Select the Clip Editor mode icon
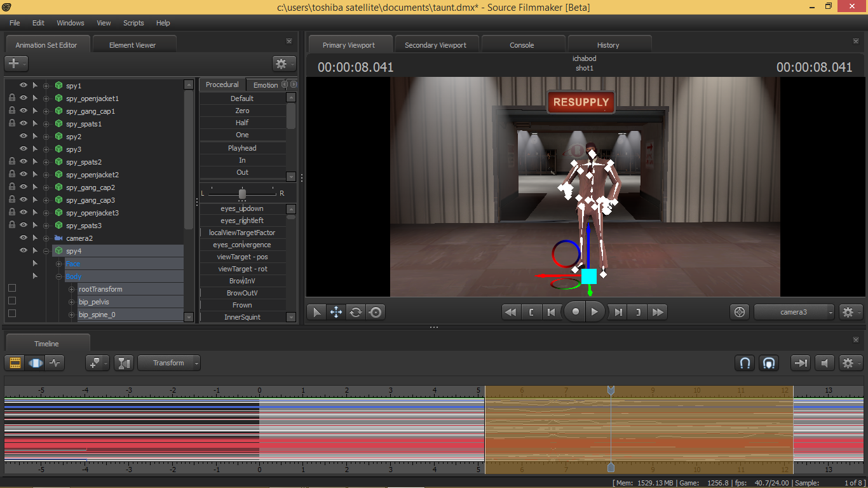The width and height of the screenshot is (868, 488). point(15,363)
